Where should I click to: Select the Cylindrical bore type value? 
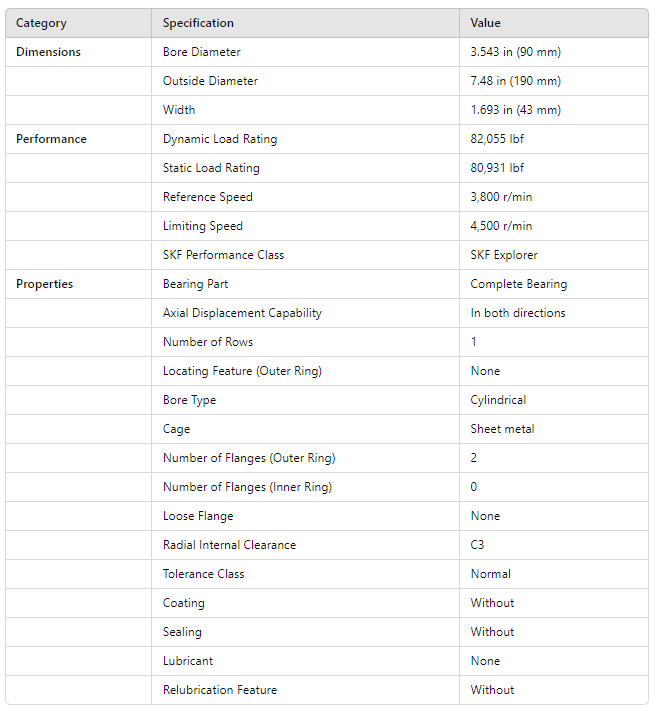(x=498, y=400)
